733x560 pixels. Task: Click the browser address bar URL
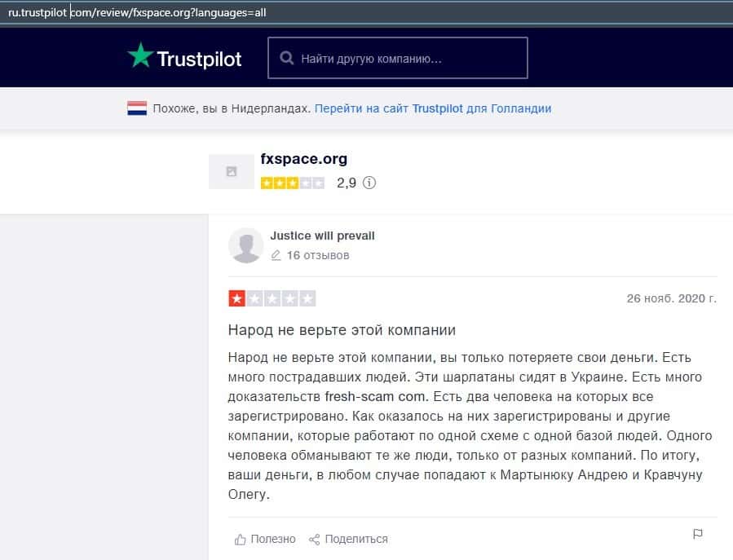point(163,12)
